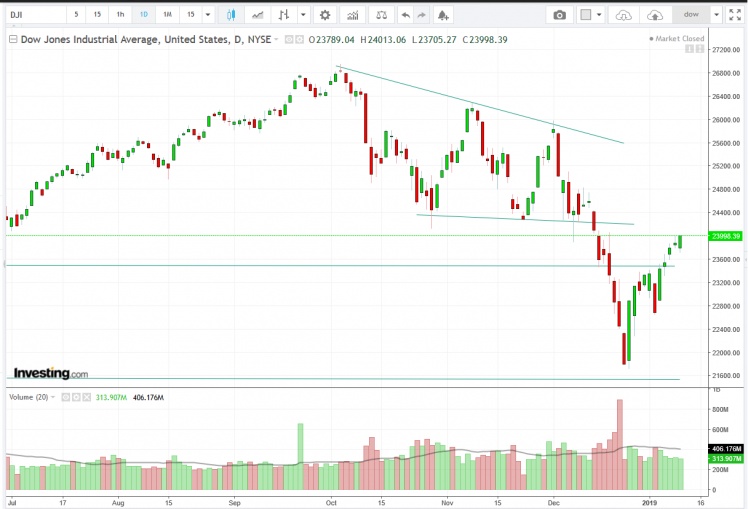This screenshot has height=509, width=748.
Task: Click the DJI symbol input field
Action: (36, 15)
